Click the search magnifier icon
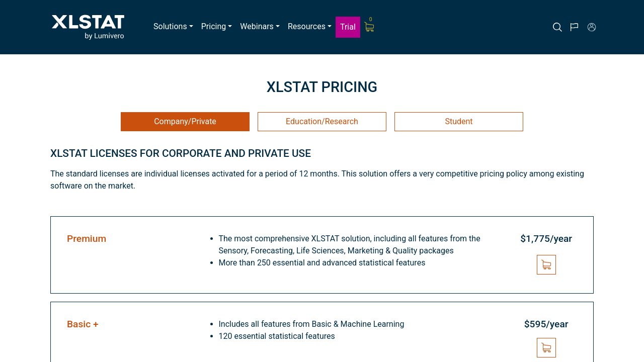 coord(557,27)
